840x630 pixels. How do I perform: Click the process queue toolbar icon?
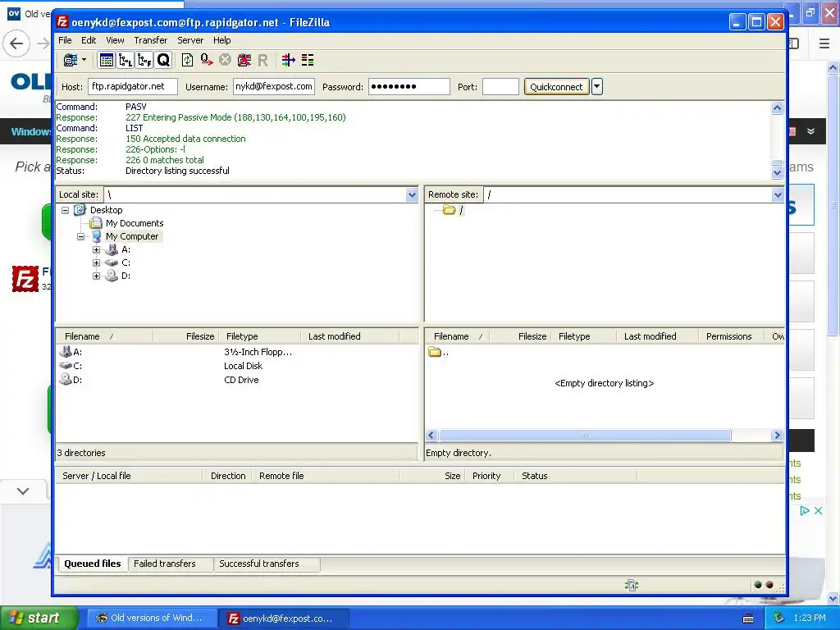206,60
